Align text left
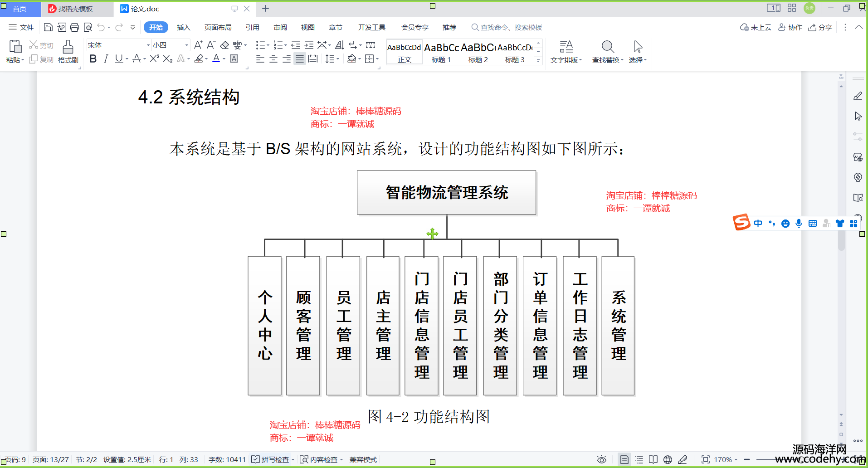868x468 pixels. pyautogui.click(x=260, y=58)
